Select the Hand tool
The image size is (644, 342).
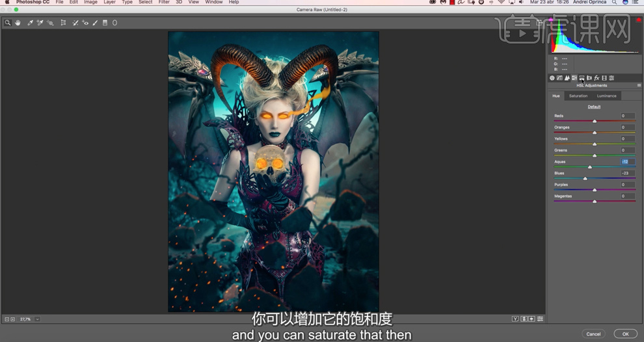click(18, 23)
